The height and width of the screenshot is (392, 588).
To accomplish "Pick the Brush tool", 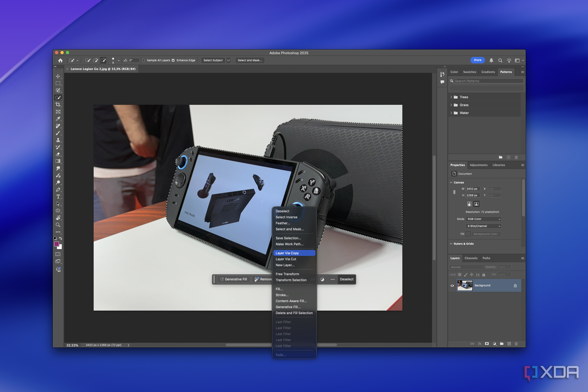I will [x=58, y=133].
